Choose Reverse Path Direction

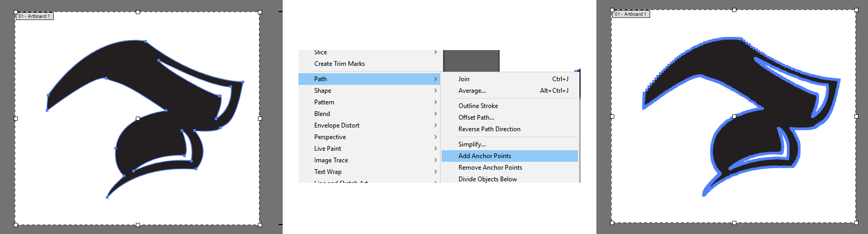[x=489, y=129]
